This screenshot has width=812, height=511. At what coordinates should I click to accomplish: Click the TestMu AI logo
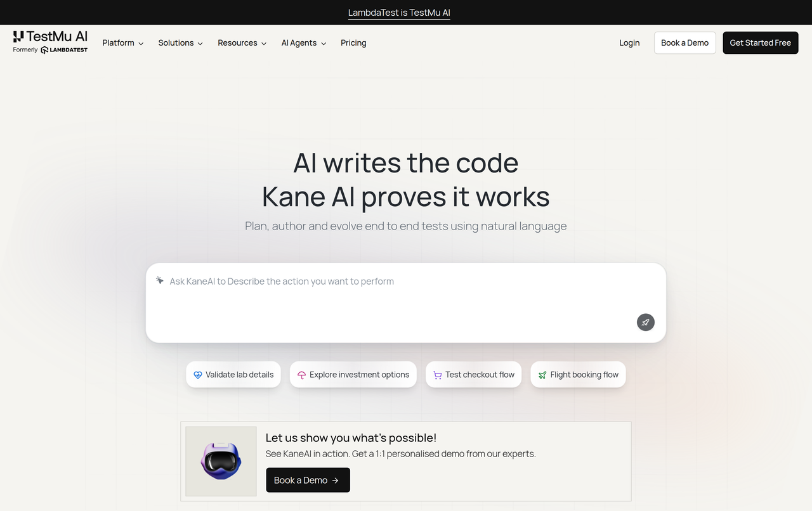[50, 37]
